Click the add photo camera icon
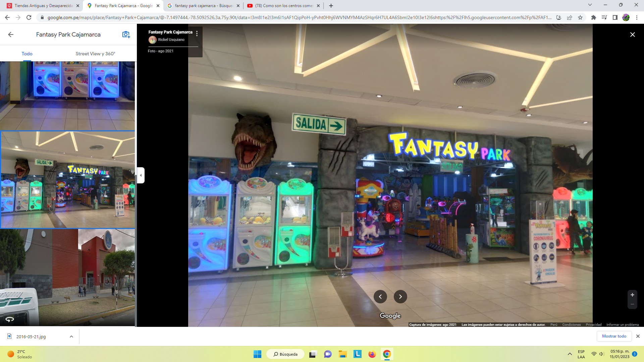The height and width of the screenshot is (362, 644). pos(126,35)
